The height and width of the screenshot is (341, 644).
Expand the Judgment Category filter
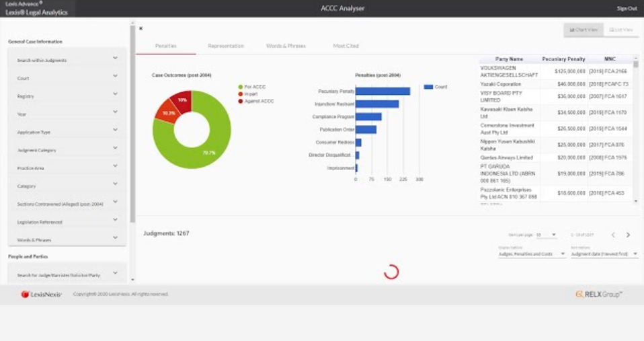(67, 150)
